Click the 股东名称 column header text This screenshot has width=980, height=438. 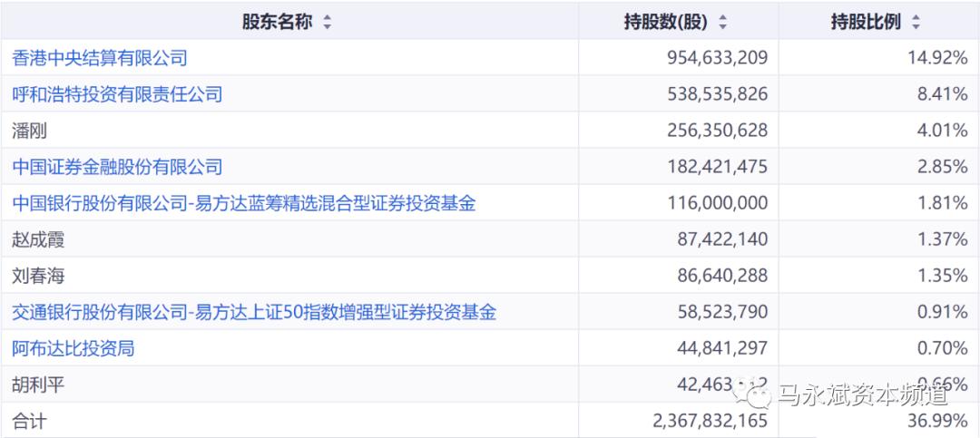[277, 23]
